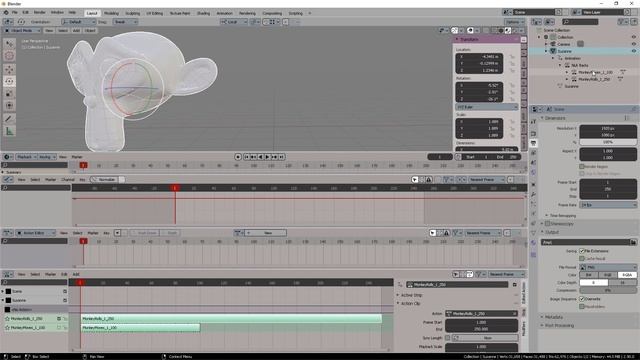Select the Transform tool in viewport toolbar
640x360 pixels.
(9, 106)
